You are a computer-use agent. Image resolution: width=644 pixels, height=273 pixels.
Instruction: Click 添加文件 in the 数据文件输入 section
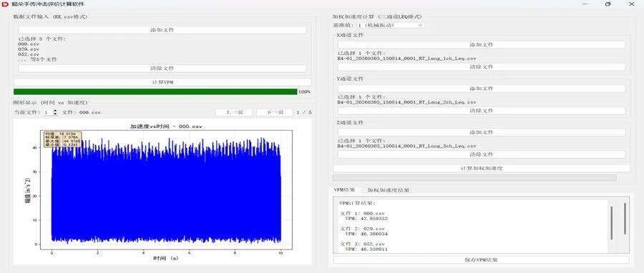point(162,30)
